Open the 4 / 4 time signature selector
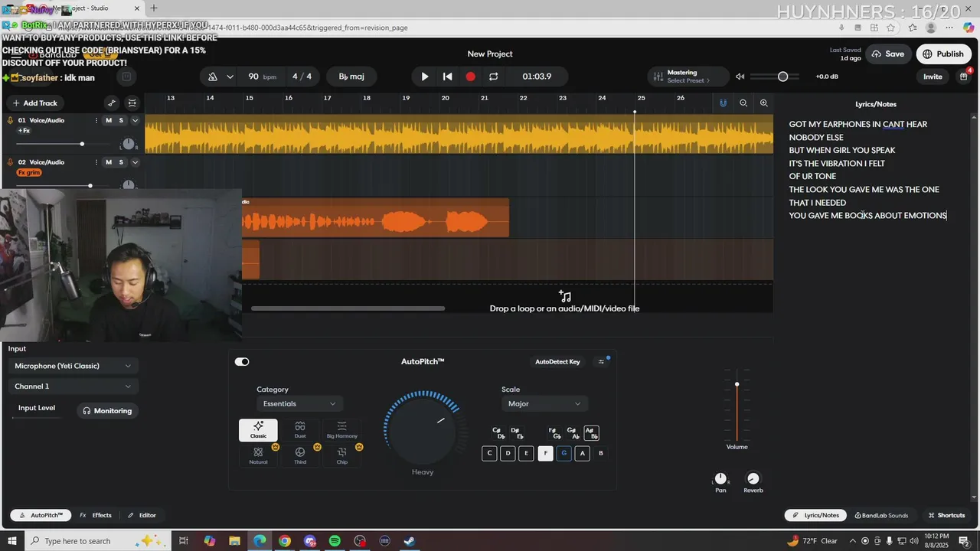Screen dimensions: 980x551 (x=302, y=77)
